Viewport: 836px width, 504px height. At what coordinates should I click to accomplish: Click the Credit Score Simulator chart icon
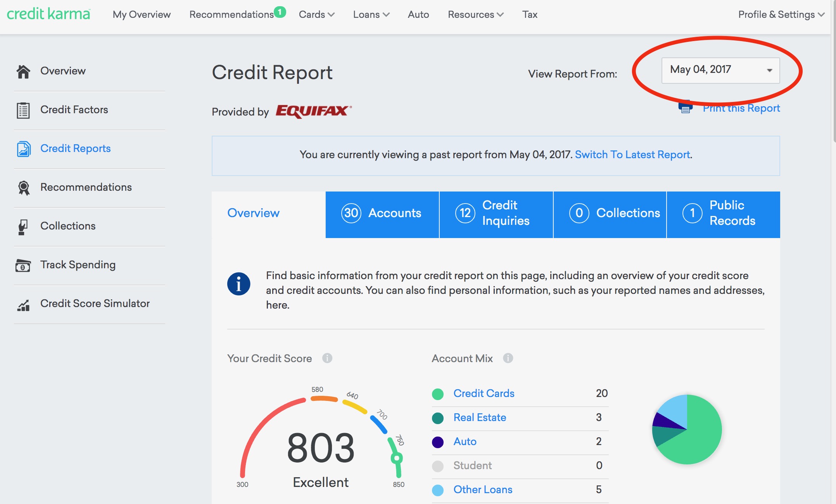click(x=23, y=305)
